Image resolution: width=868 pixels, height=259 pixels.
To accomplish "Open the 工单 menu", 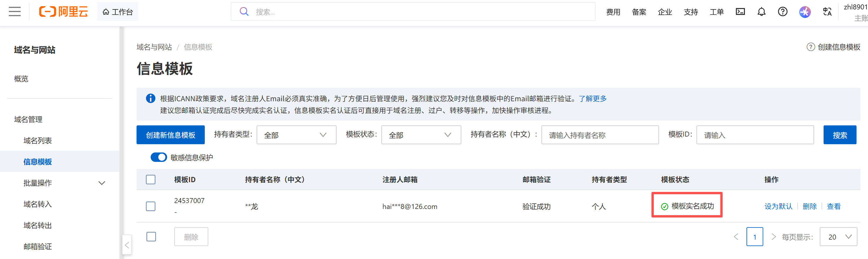I will 717,12.
